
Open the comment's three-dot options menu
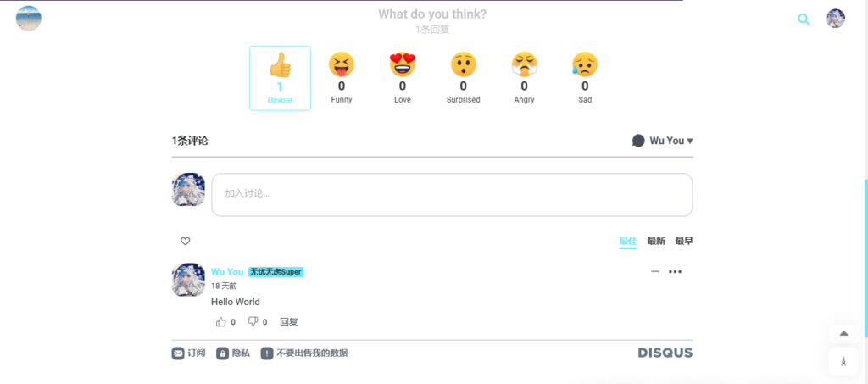pyautogui.click(x=675, y=272)
